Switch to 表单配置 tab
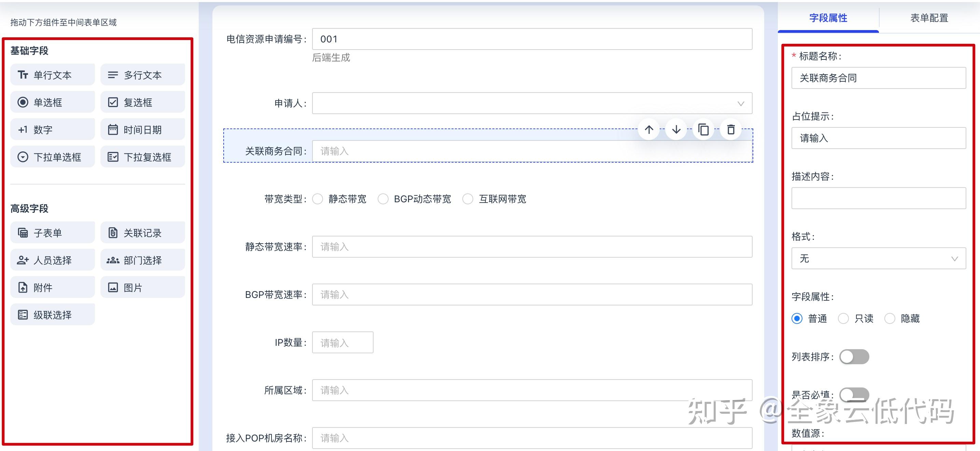This screenshot has height=451, width=980. (929, 18)
